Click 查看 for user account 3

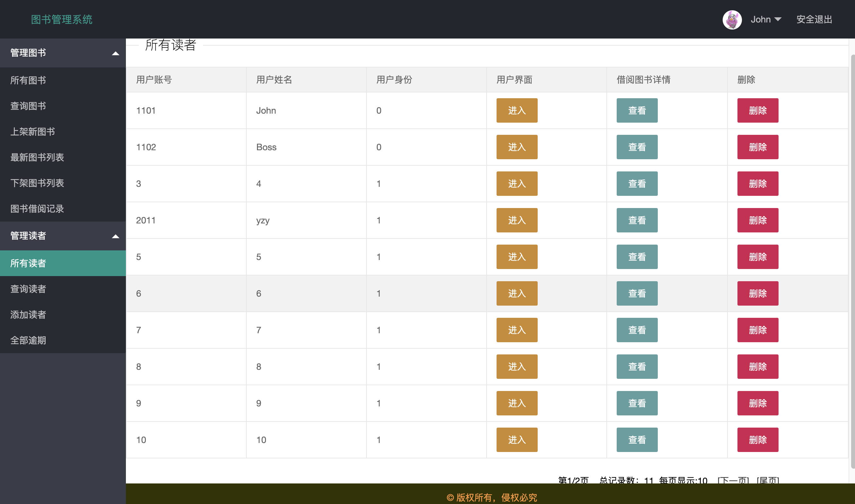click(x=637, y=184)
